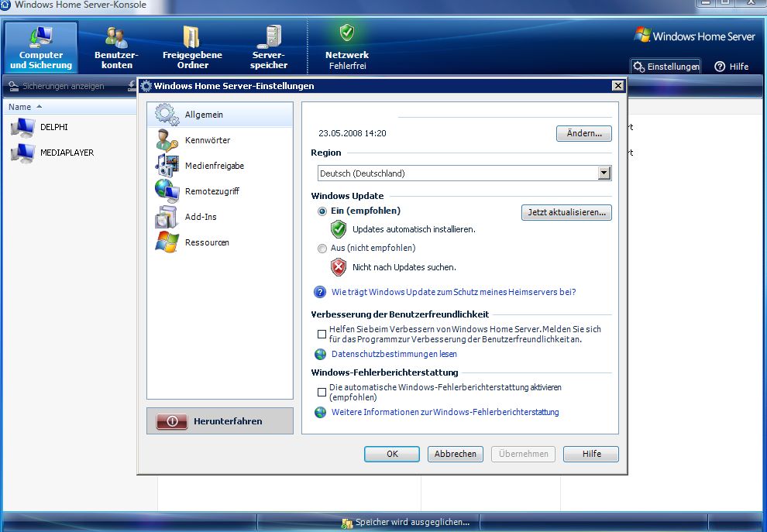The height and width of the screenshot is (532, 767).
Task: Open Netzwerk Fehlerfrei status tab
Action: tap(347, 48)
